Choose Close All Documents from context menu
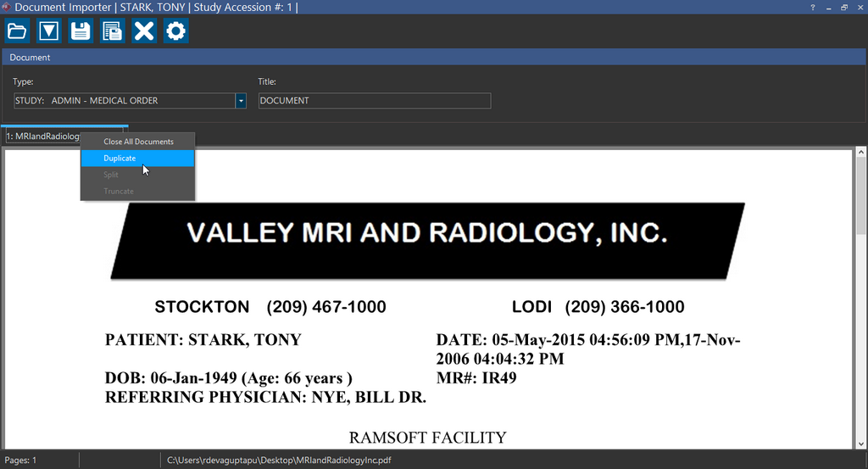Viewport: 868px width, 469px height. click(138, 142)
